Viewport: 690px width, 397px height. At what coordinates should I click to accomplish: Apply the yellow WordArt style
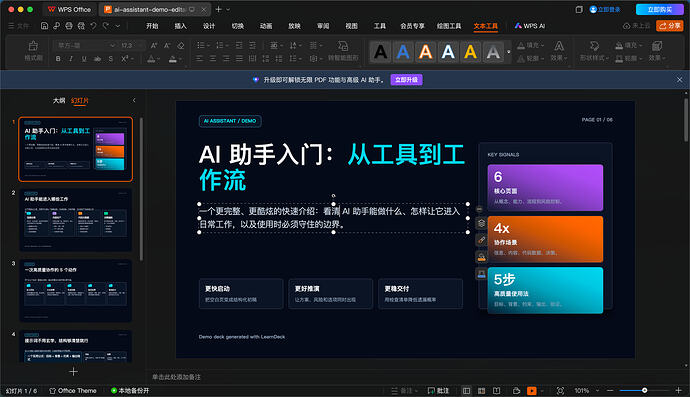click(470, 52)
